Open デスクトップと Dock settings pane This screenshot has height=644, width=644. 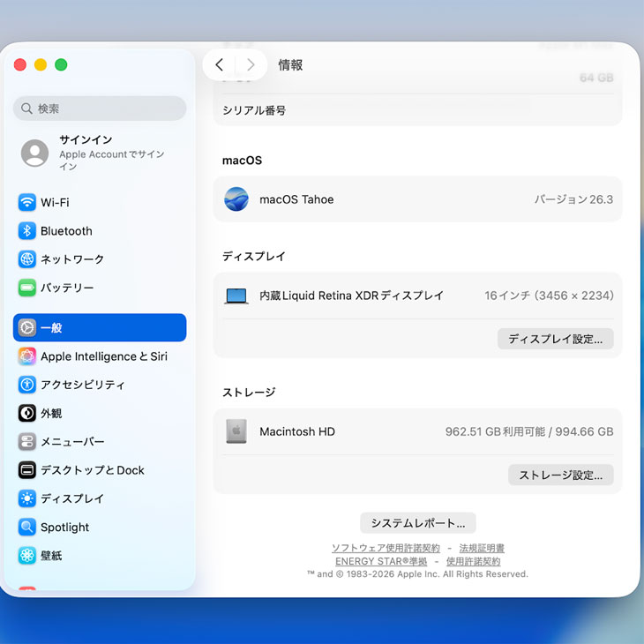(92, 470)
